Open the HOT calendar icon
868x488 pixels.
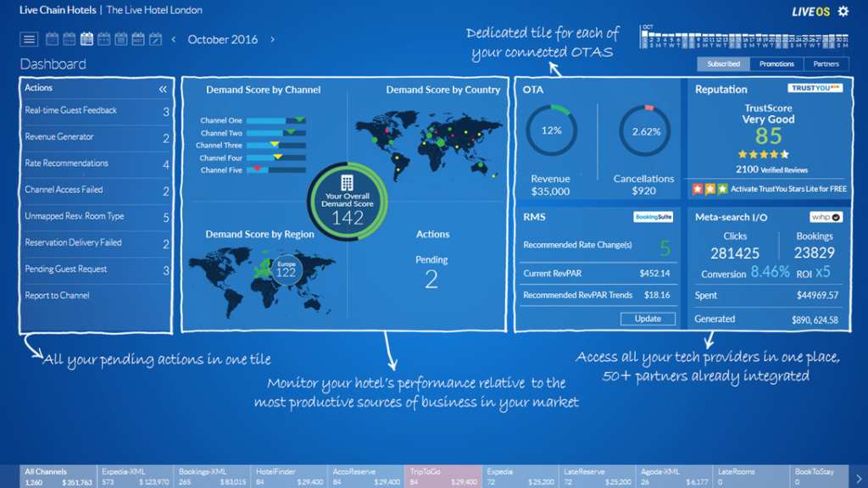click(x=138, y=39)
